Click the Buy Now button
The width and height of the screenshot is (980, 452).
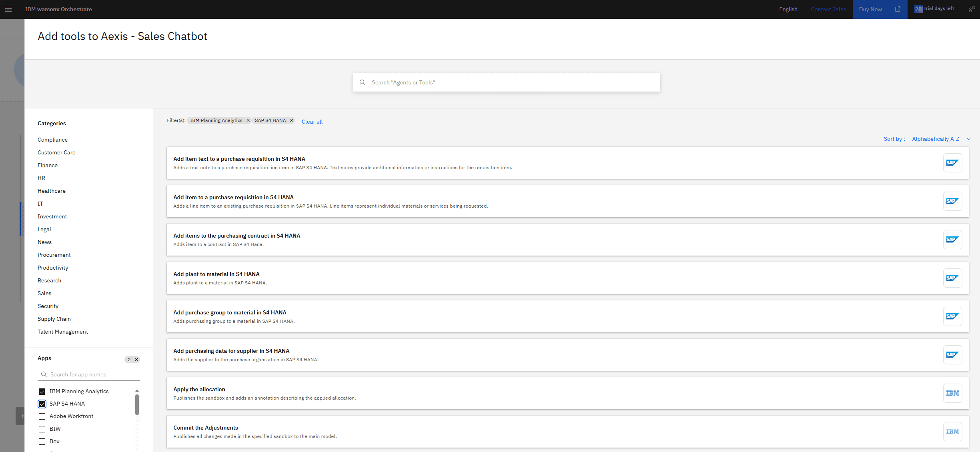click(870, 9)
